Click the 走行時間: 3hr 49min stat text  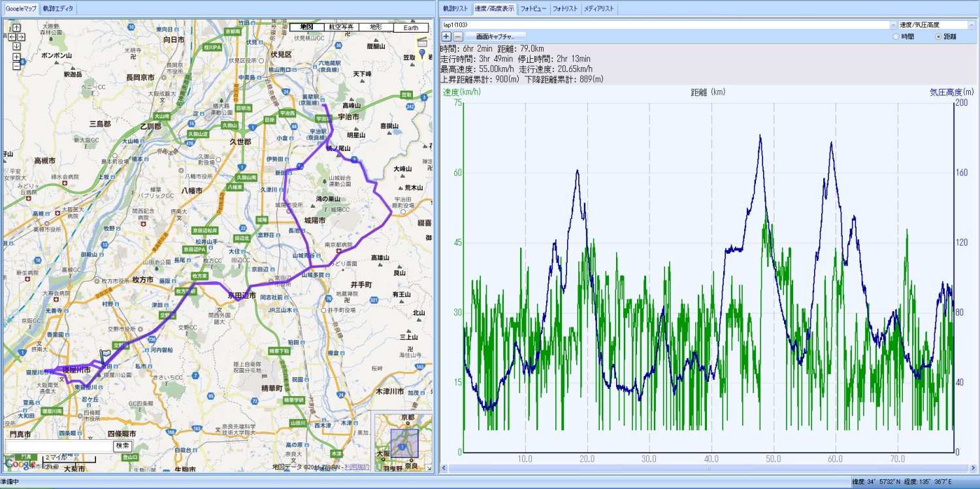[x=476, y=59]
